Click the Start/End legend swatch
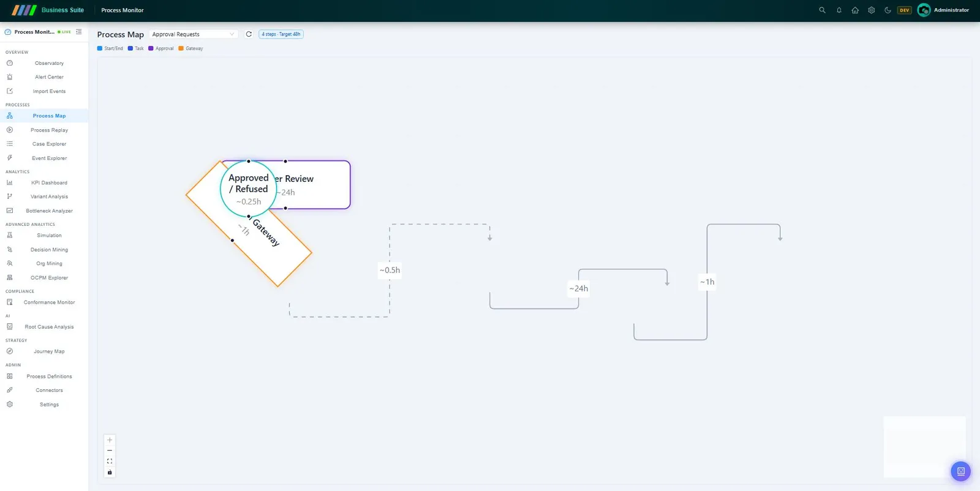The height and width of the screenshot is (491, 980). pyautogui.click(x=100, y=48)
